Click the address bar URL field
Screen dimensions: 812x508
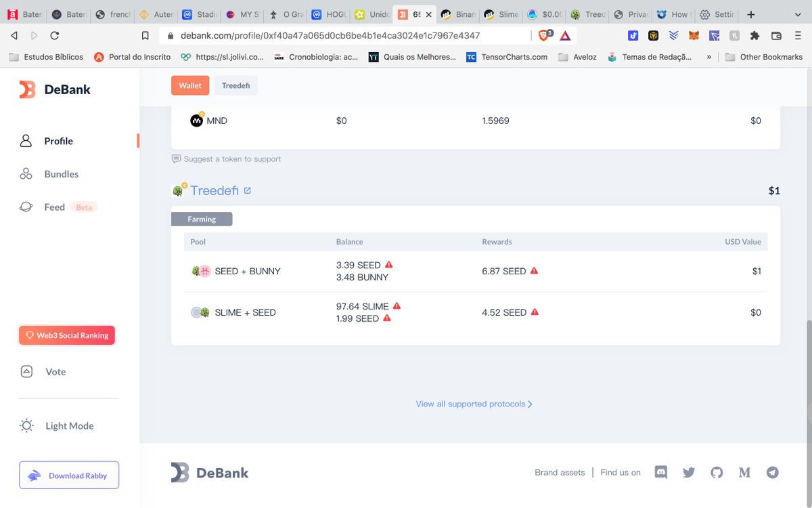pos(345,35)
